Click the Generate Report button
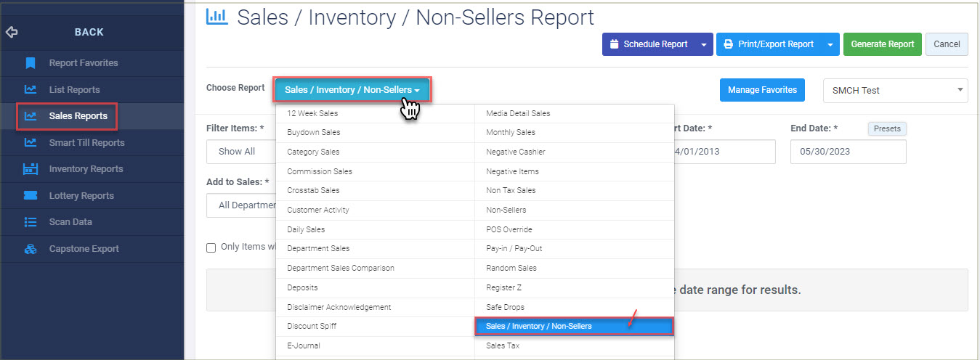Screen dimensions: 980x360 tap(883, 44)
